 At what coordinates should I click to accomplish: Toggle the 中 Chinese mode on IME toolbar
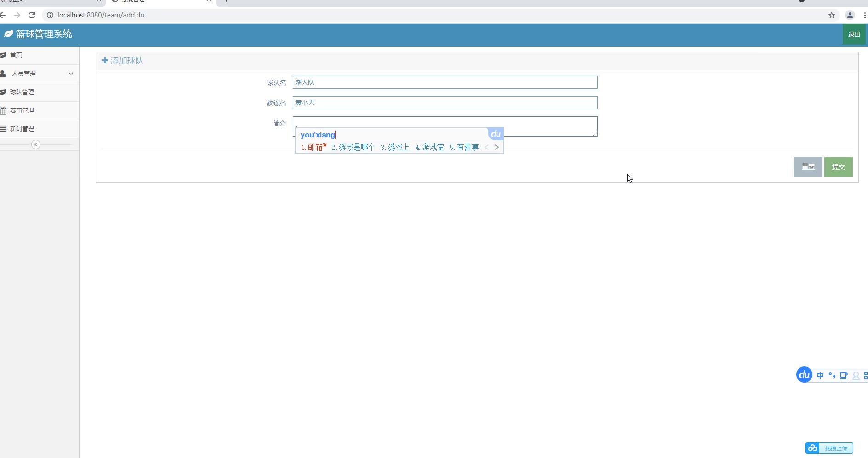820,376
